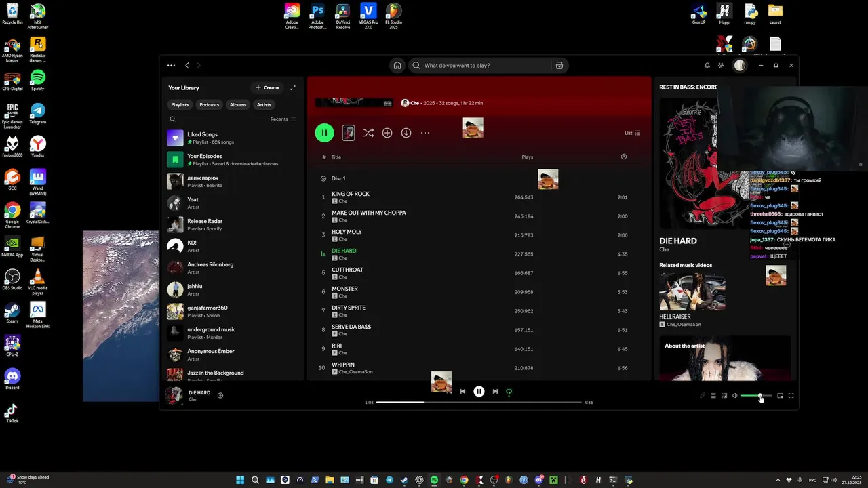
Task: Toggle the album cover preview button near play
Action: 349,133
